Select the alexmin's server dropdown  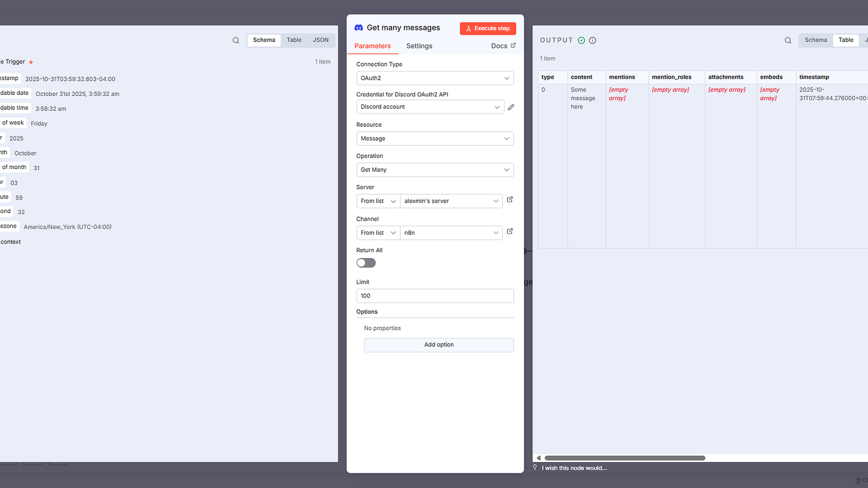pyautogui.click(x=451, y=201)
